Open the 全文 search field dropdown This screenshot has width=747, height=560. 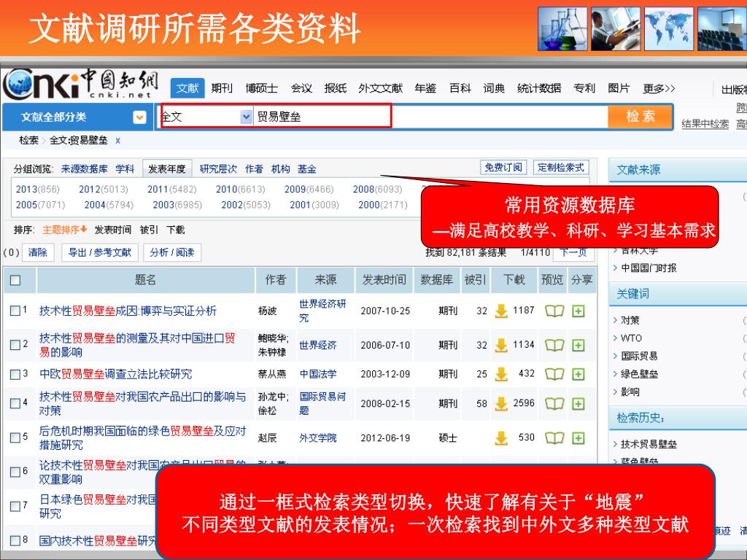pyautogui.click(x=246, y=117)
